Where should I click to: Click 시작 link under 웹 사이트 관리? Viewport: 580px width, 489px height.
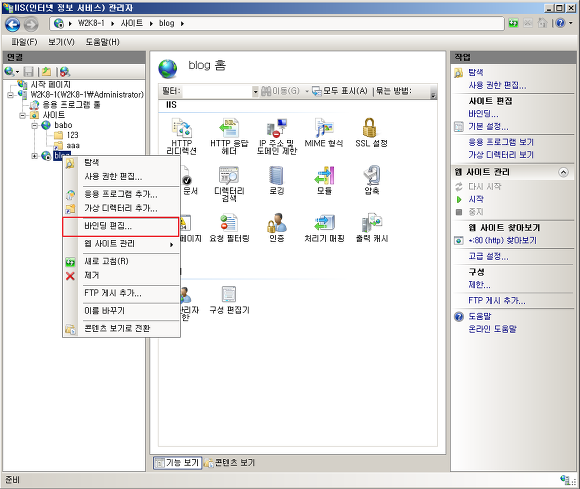click(476, 200)
